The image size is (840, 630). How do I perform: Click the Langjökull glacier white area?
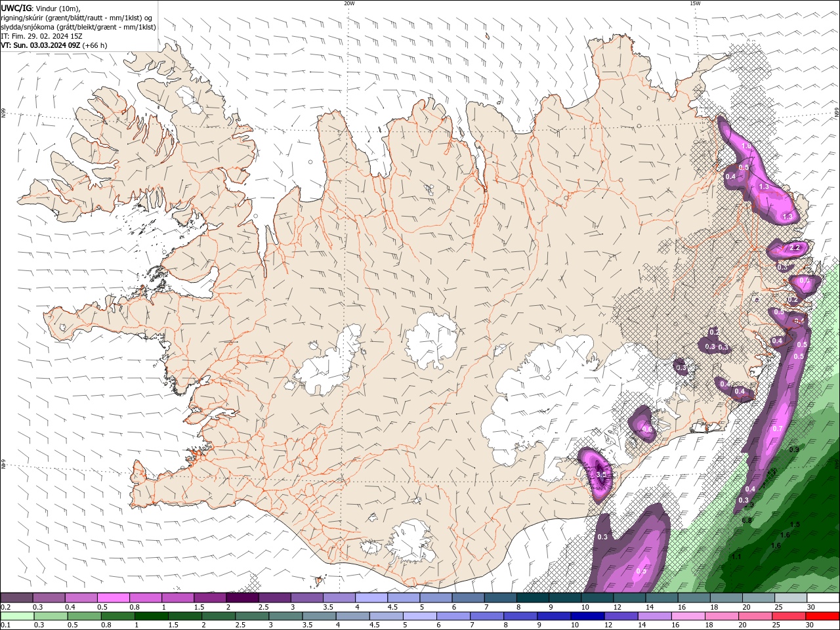pos(330,364)
